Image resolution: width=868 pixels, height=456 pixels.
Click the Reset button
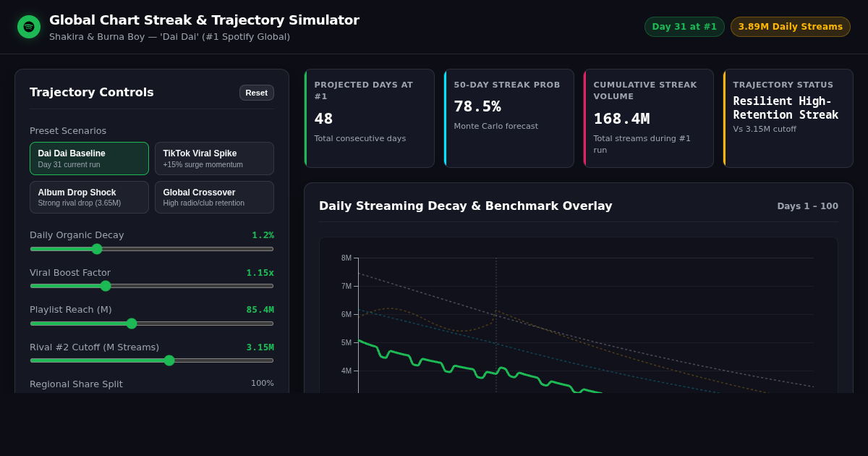pyautogui.click(x=257, y=93)
